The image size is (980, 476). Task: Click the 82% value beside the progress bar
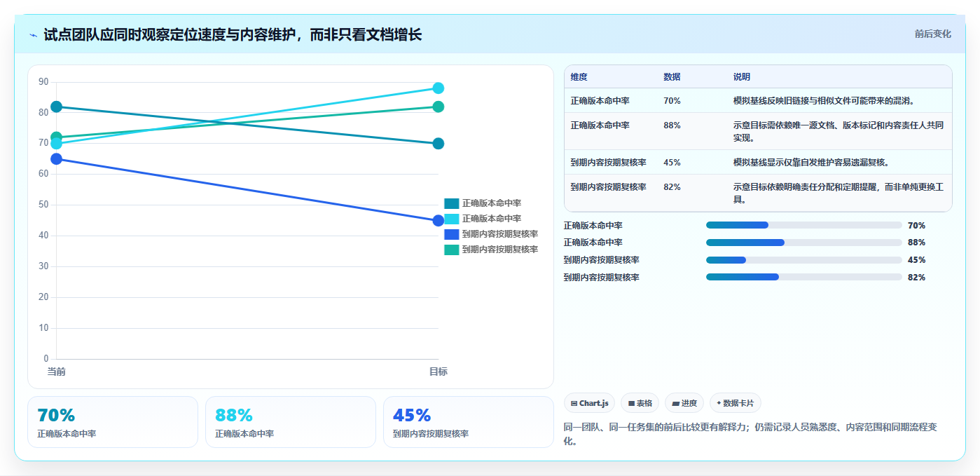pos(916,278)
